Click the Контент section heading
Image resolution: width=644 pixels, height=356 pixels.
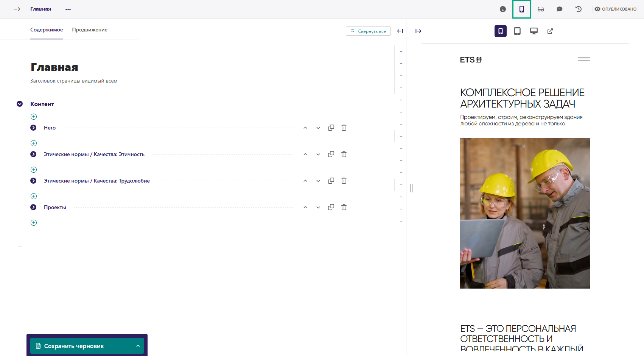pyautogui.click(x=42, y=104)
